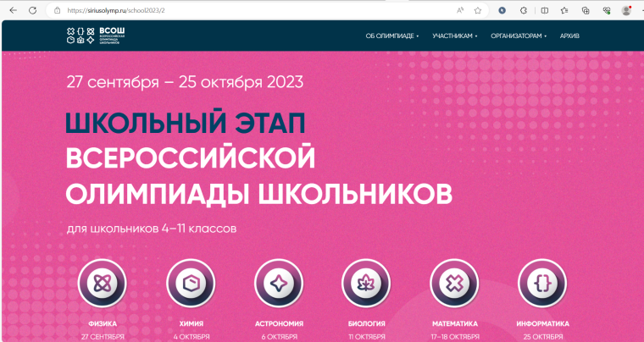
Task: Toggle Split screen view icon
Action: click(545, 11)
